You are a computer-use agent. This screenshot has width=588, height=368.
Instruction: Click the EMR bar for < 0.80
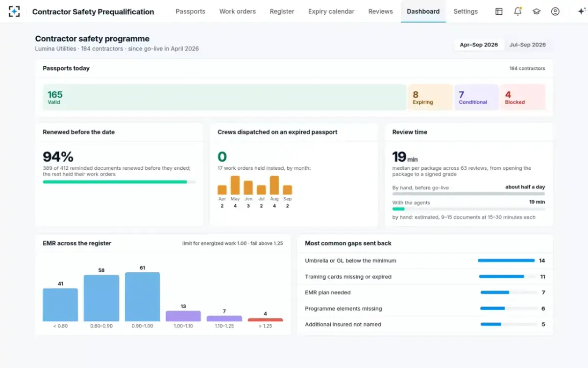click(x=60, y=305)
